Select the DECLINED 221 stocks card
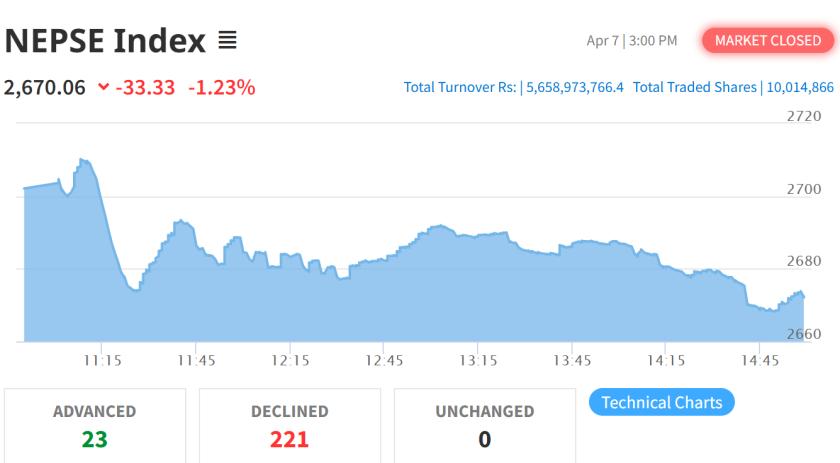840x463 pixels. tap(289, 425)
